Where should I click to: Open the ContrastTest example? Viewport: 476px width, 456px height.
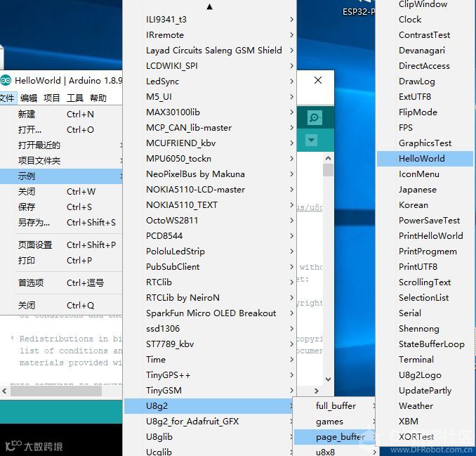tap(425, 35)
